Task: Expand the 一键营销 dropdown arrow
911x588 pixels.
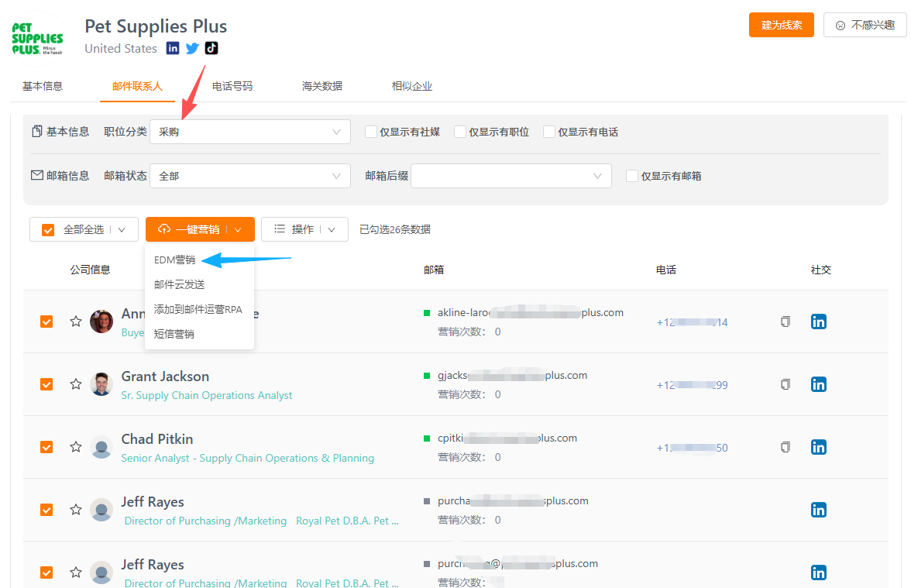Action: click(x=238, y=229)
